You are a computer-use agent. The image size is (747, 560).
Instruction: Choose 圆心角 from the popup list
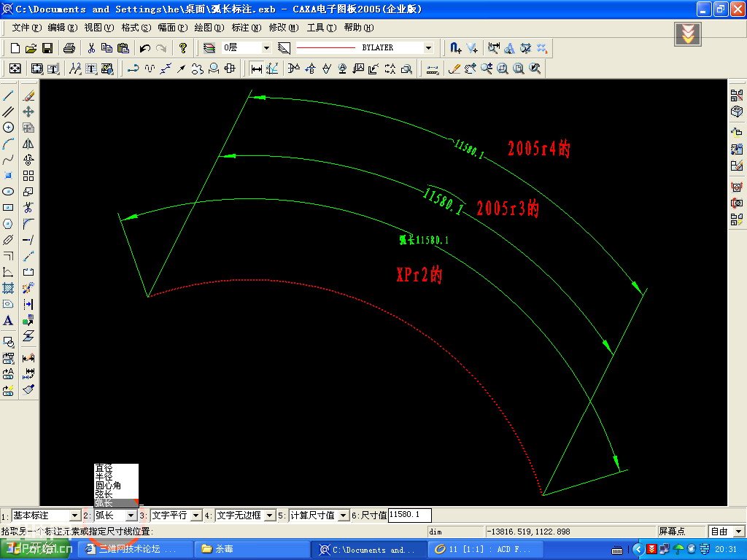click(x=108, y=486)
